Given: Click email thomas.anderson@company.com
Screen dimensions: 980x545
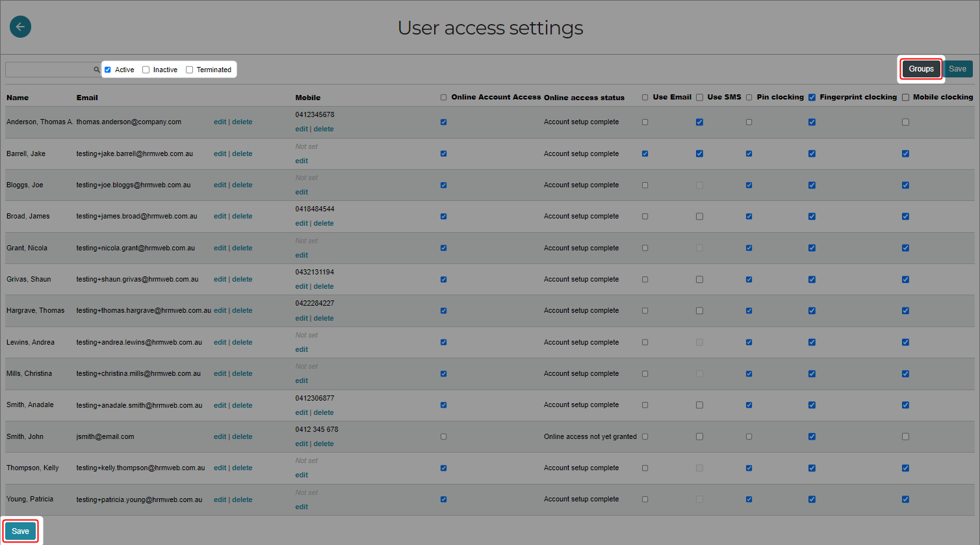Looking at the screenshot, I should (x=129, y=122).
